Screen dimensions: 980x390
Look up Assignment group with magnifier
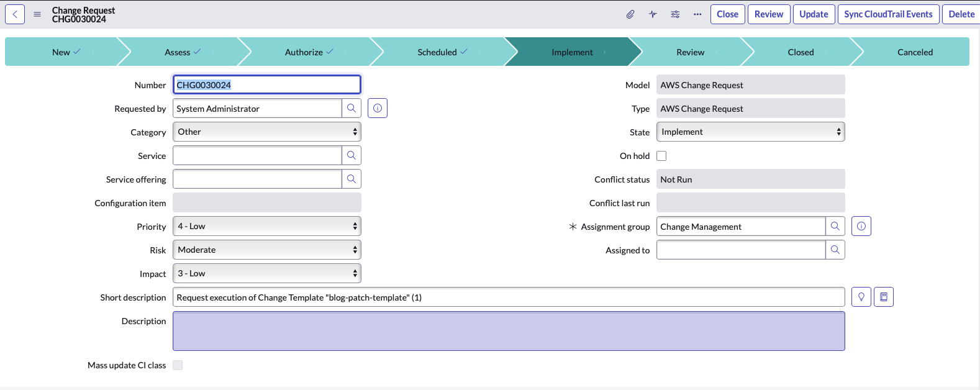[x=835, y=226]
